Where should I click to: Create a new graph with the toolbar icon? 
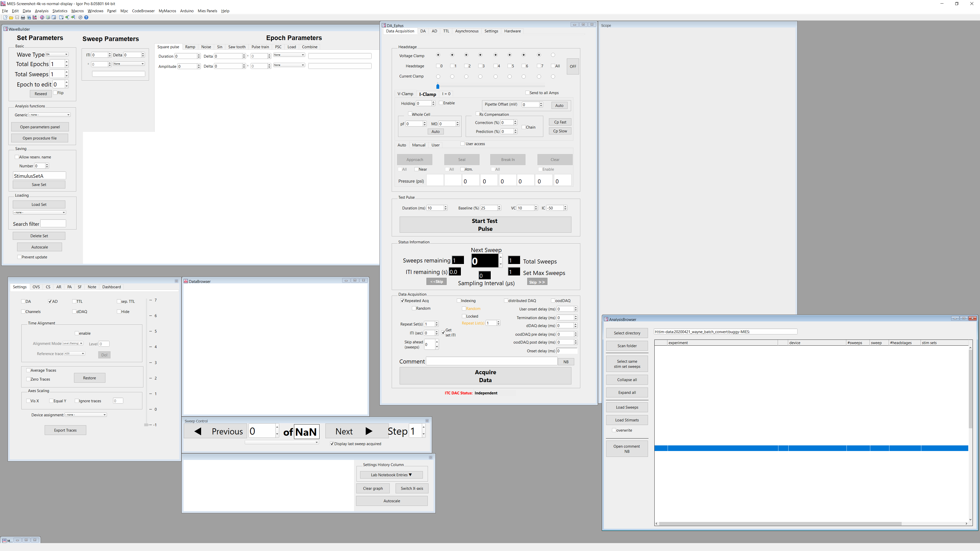[x=35, y=18]
